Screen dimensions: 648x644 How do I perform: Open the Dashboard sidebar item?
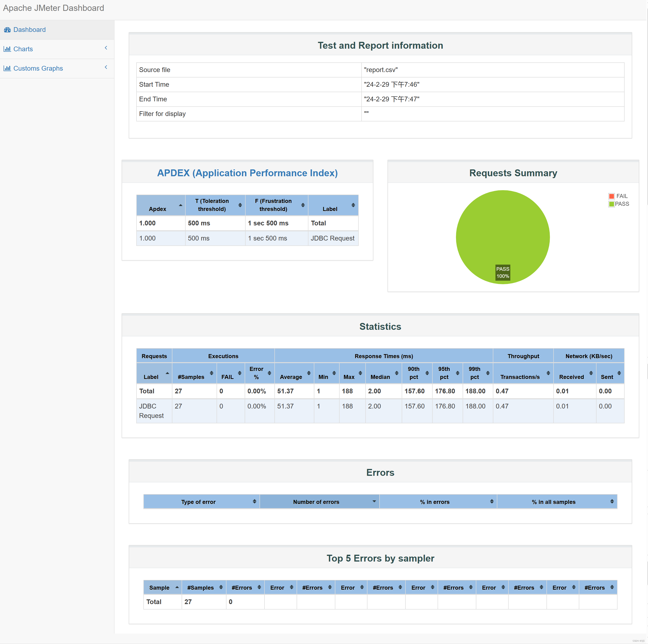coord(30,30)
